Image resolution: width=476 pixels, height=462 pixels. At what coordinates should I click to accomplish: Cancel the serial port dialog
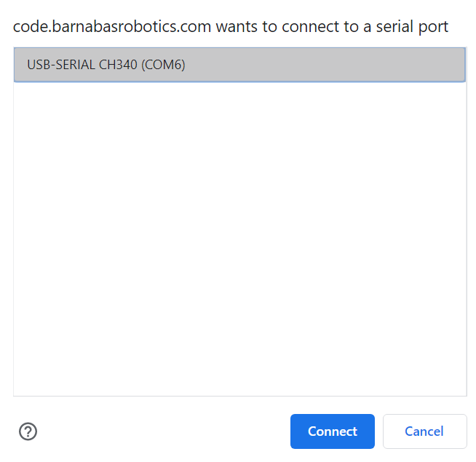424,431
